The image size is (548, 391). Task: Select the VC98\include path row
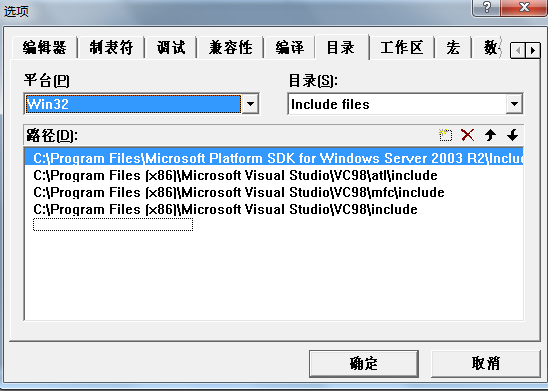(x=274, y=209)
